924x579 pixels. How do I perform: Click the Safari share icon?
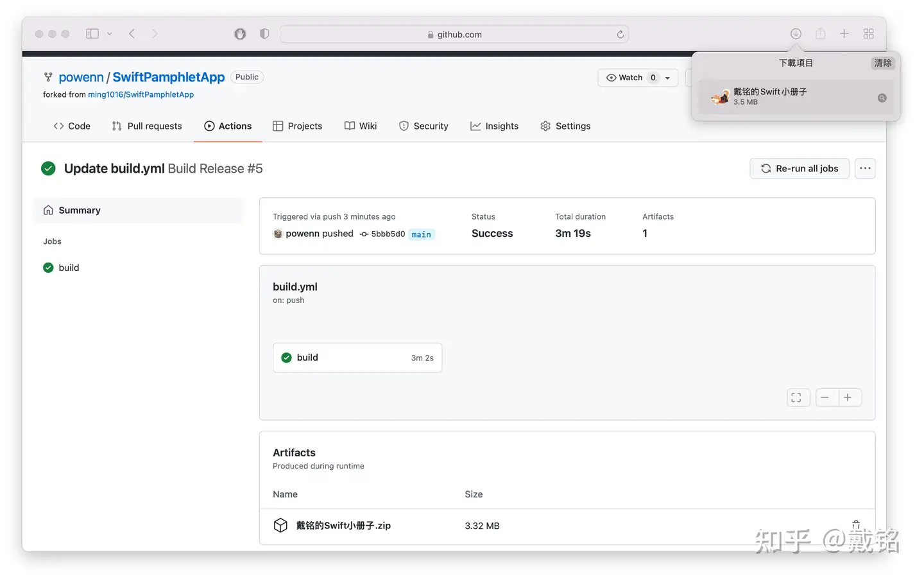[820, 33]
